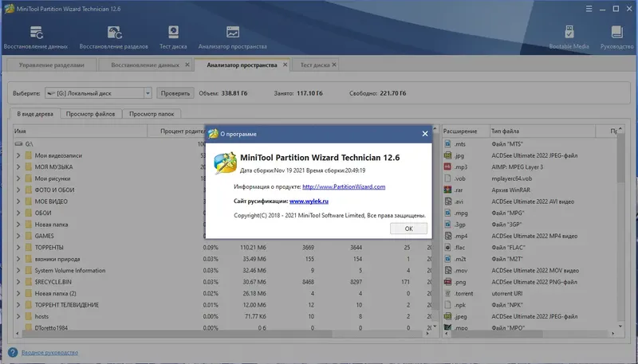Click the .mp3 file type icon
The width and height of the screenshot is (638, 364).
pos(447,166)
